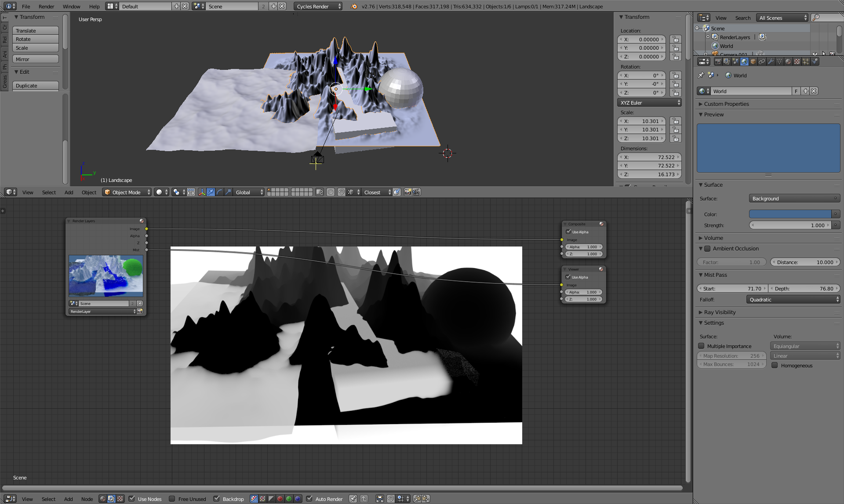The width and height of the screenshot is (844, 504).
Task: Open the XYZ Euler rotation mode dropdown
Action: 649,102
